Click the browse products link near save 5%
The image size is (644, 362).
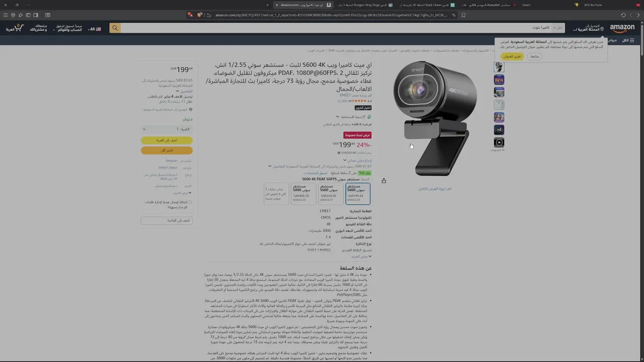pyautogui.click(x=315, y=173)
